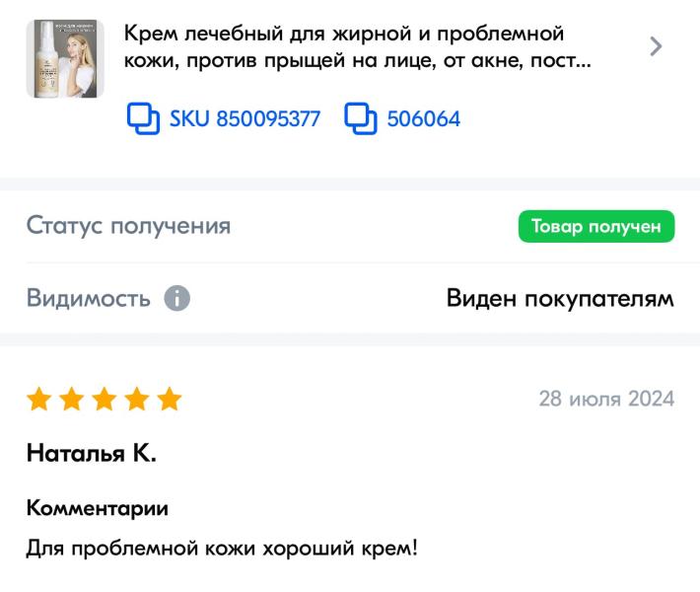Click the 506064 code text
Screen dimensions: 700x592
[423, 119]
